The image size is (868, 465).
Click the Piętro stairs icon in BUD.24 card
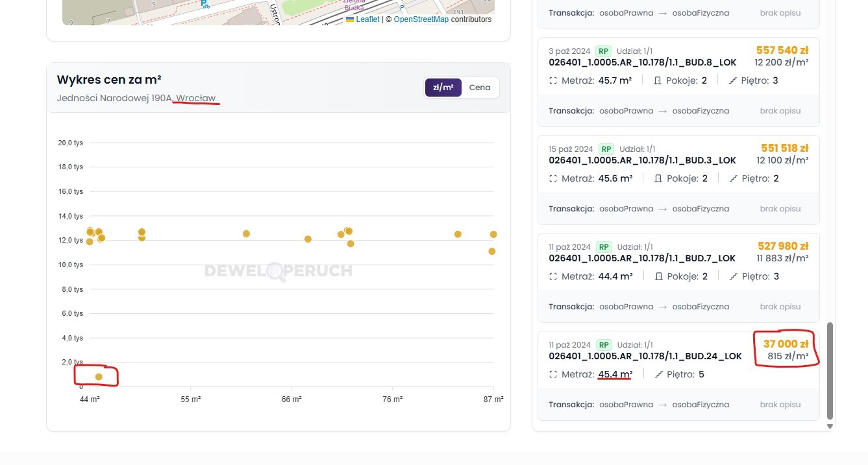click(660, 374)
